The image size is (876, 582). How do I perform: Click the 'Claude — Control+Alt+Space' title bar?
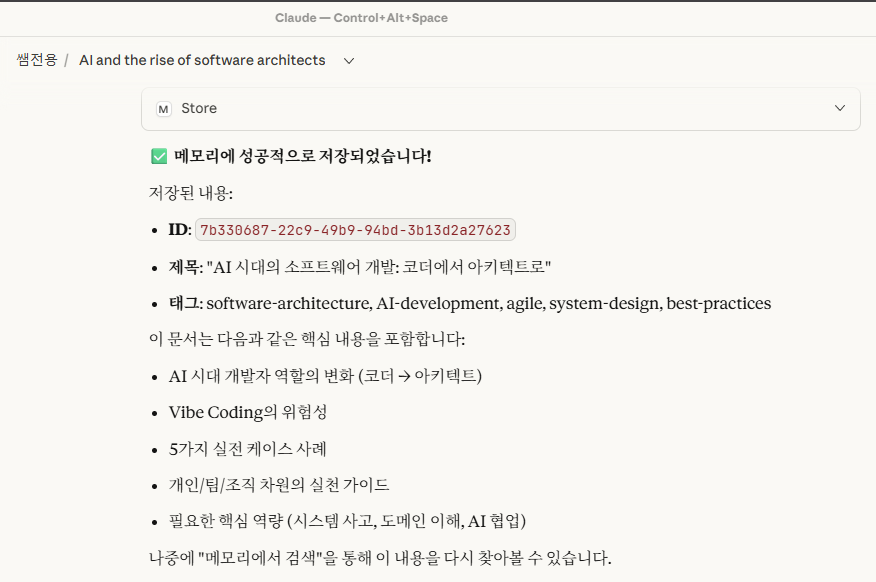click(362, 18)
